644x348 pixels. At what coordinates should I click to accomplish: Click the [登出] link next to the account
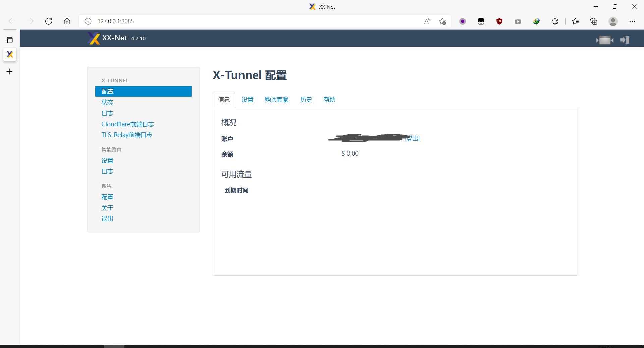[412, 138]
